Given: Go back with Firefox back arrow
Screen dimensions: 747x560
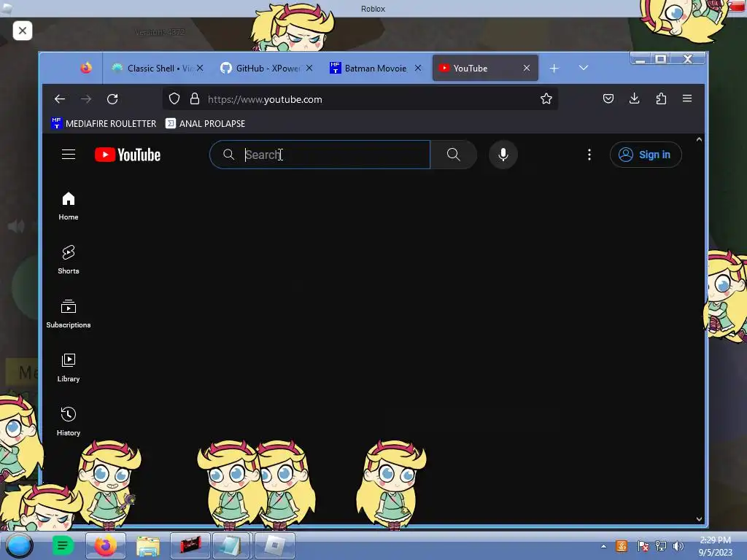Looking at the screenshot, I should pyautogui.click(x=60, y=99).
